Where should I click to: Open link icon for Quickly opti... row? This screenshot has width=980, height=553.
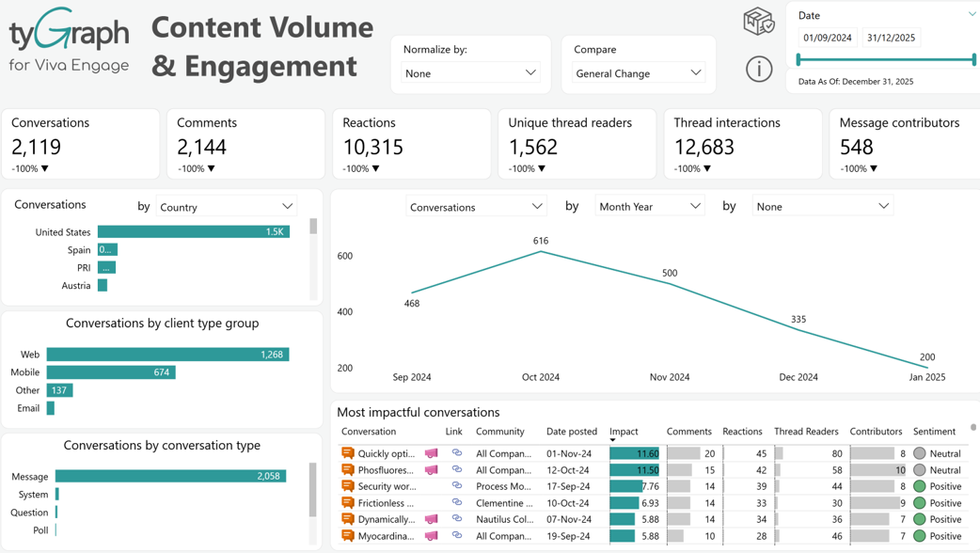point(457,453)
